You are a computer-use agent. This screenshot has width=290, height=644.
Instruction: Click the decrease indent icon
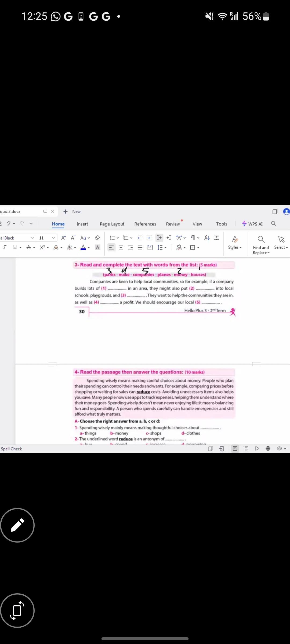pos(140,238)
